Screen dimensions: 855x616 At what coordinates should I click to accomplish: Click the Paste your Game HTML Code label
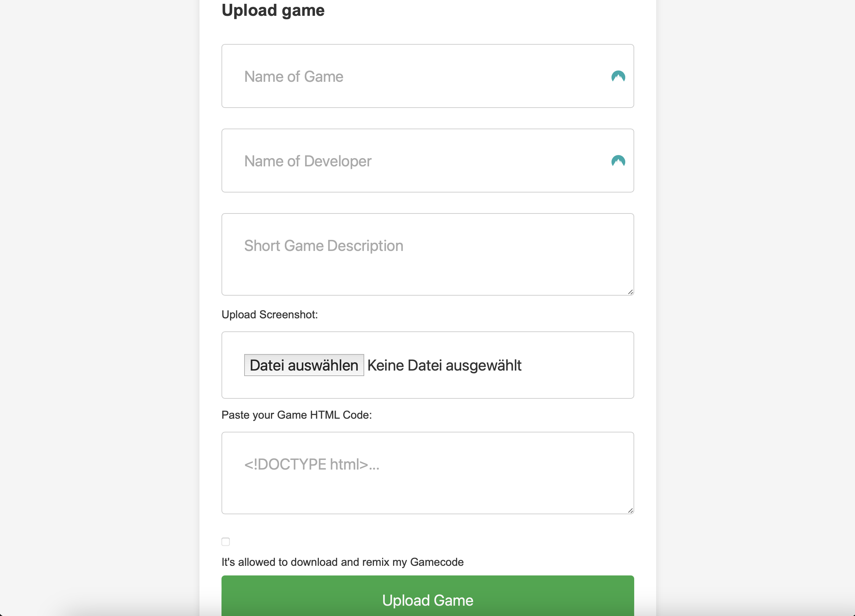pyautogui.click(x=296, y=415)
